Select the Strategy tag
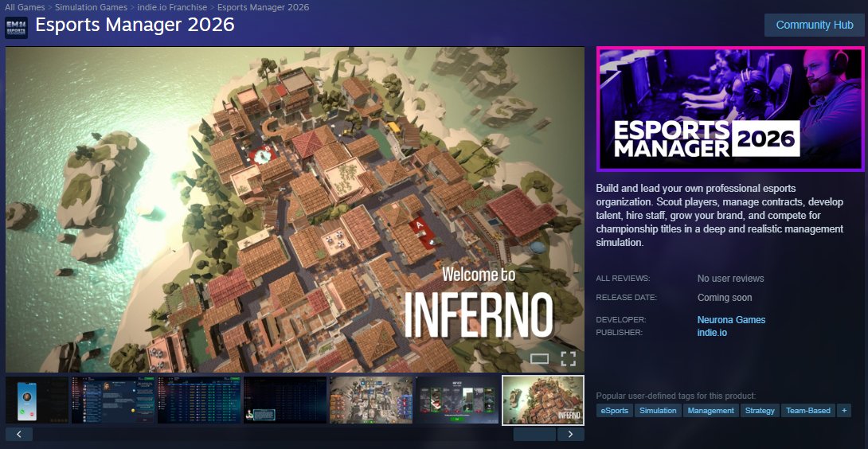The width and height of the screenshot is (868, 449). coord(760,410)
